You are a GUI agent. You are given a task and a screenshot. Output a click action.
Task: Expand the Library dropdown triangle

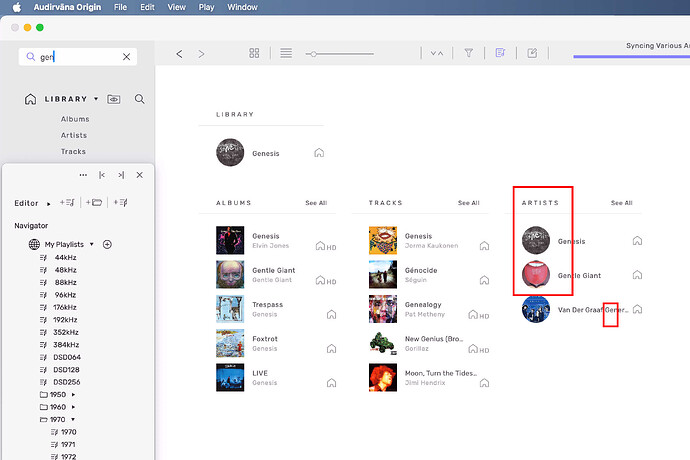tap(96, 99)
